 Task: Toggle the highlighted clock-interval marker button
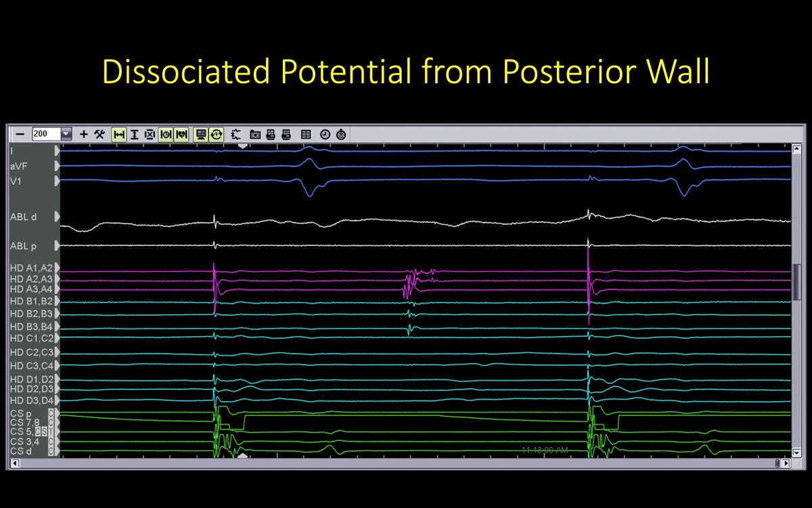click(x=165, y=134)
